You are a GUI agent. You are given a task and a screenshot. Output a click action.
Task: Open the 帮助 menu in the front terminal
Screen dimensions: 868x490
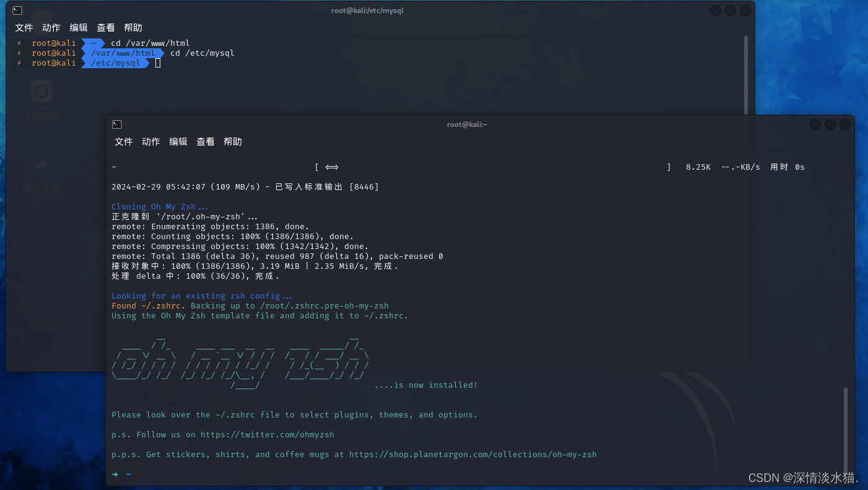click(233, 141)
